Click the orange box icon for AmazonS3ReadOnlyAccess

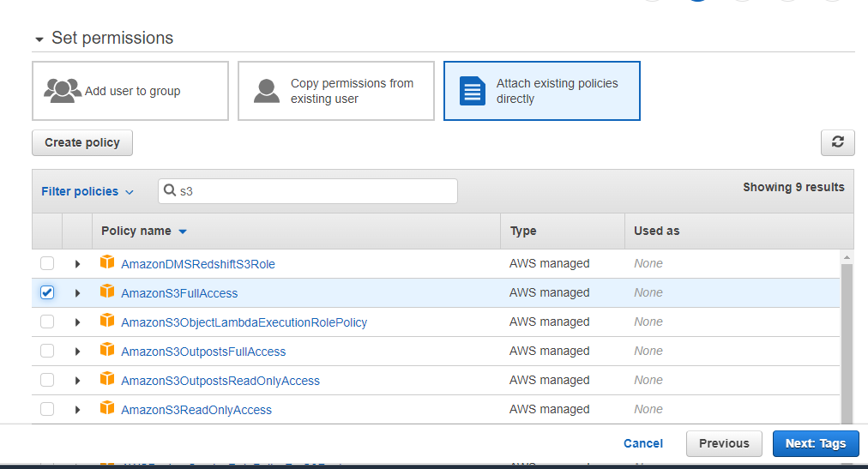click(107, 408)
